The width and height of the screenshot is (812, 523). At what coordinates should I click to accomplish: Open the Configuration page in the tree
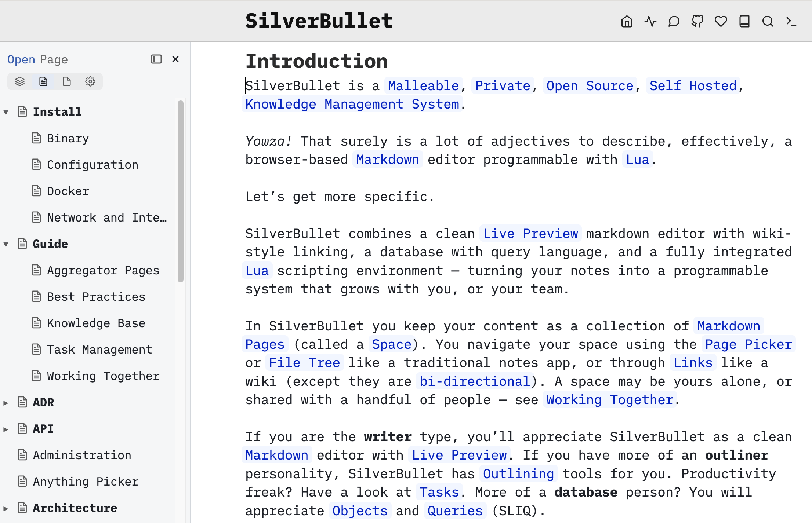[93, 165]
